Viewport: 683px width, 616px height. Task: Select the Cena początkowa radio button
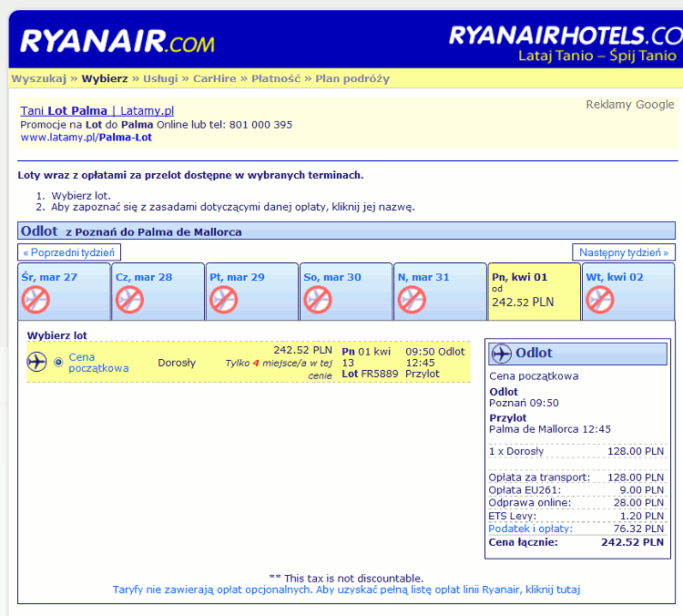[x=58, y=363]
